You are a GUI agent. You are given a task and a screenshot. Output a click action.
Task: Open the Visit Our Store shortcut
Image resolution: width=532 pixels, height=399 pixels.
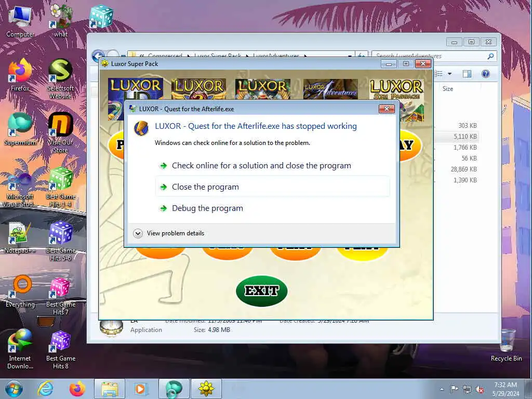60,132
